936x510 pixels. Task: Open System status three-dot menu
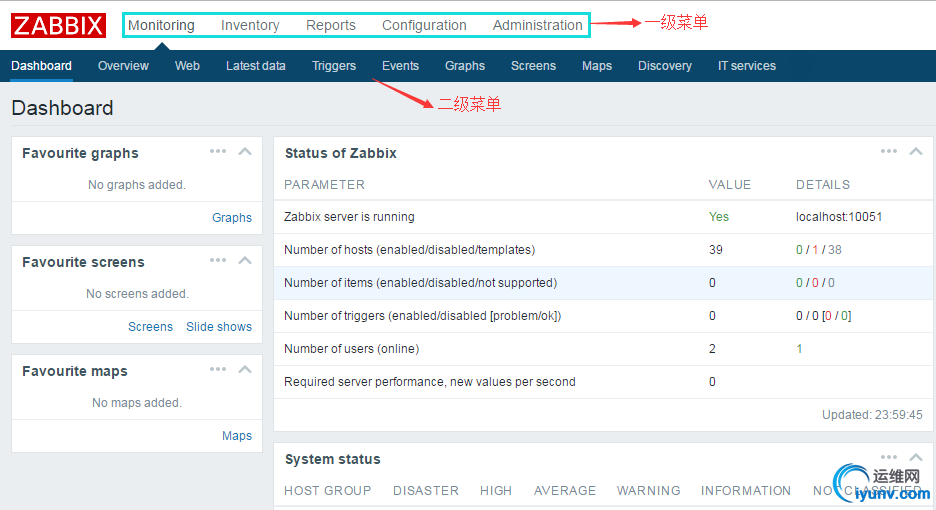889,457
